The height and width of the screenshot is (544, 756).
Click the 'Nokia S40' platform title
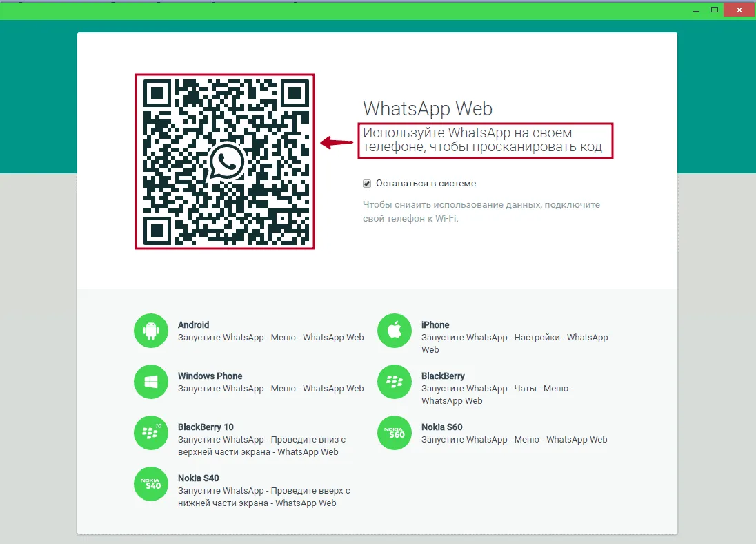(x=198, y=478)
